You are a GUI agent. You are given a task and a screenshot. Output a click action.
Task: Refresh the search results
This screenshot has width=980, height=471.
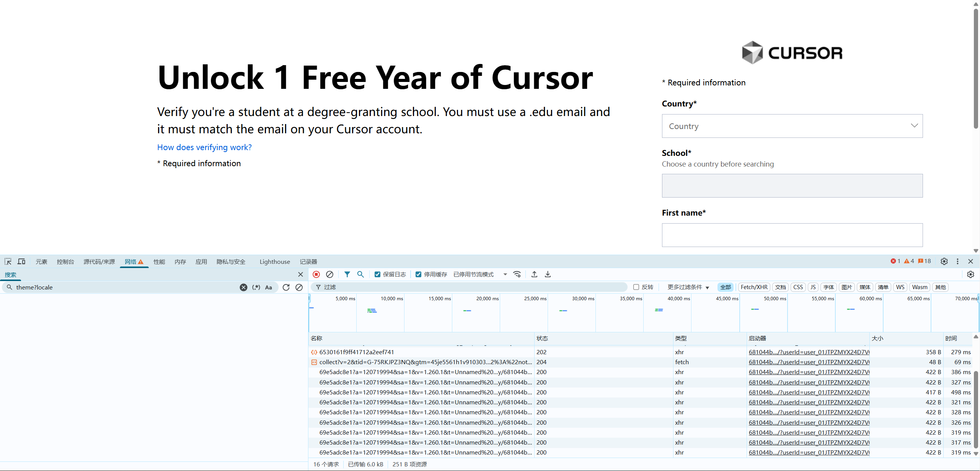[286, 288]
